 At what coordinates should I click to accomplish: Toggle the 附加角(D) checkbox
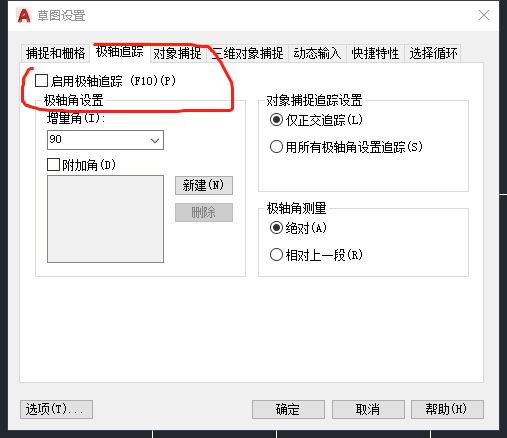pyautogui.click(x=53, y=165)
